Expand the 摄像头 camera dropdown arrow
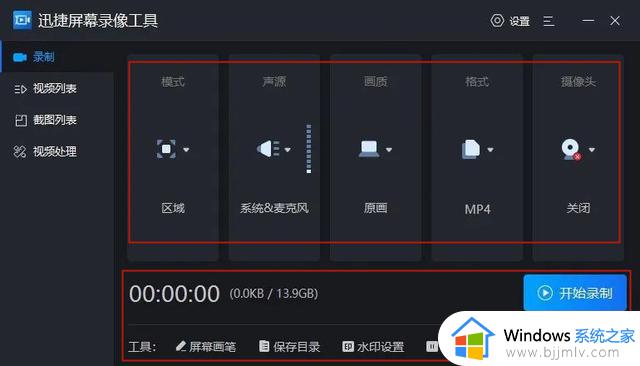The image size is (640, 366). pos(591,150)
